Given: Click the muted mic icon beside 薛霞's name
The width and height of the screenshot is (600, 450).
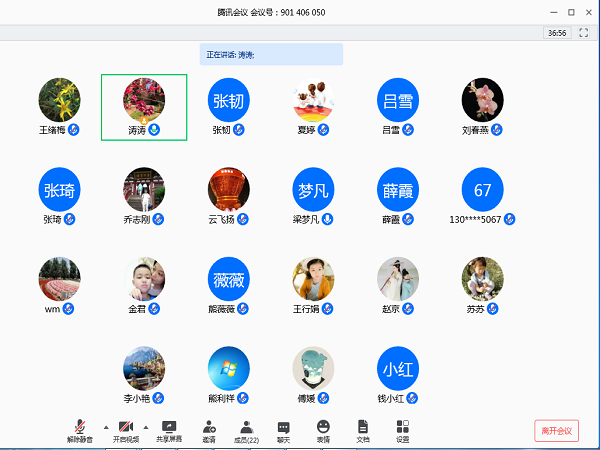Looking at the screenshot, I should point(408,219).
